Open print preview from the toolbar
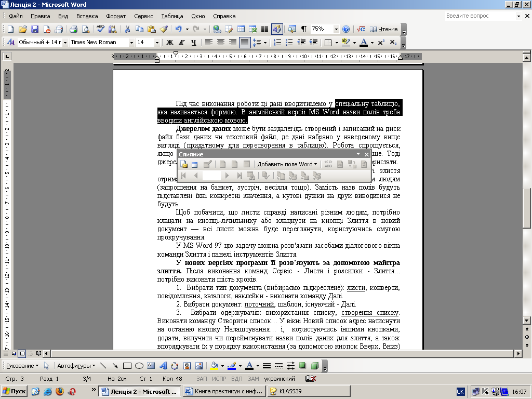Screen dimensions: 532x399 coord(86,29)
